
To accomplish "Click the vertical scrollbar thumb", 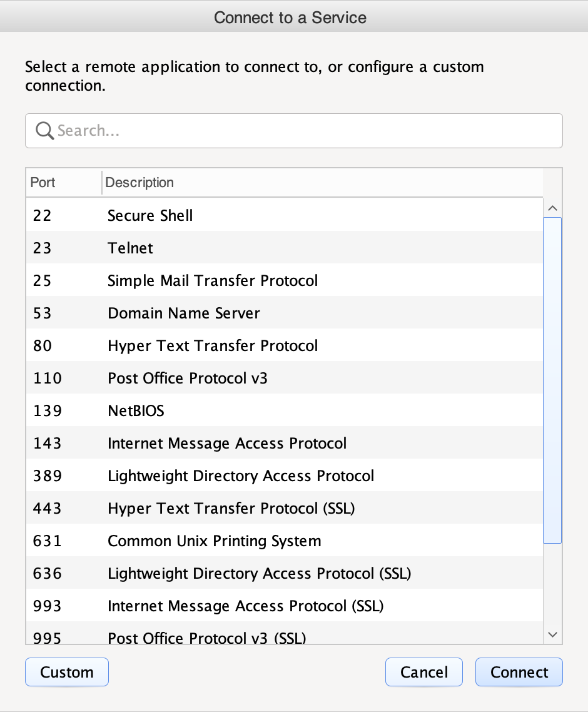I will [x=552, y=380].
